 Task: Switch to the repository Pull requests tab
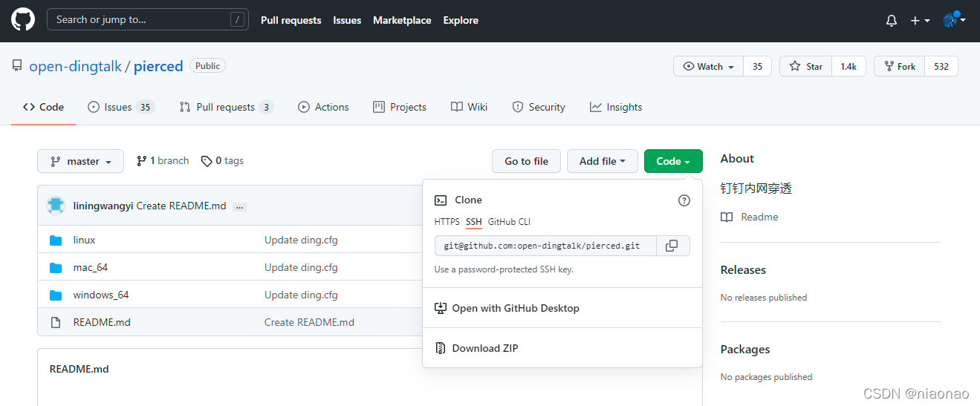tap(226, 107)
